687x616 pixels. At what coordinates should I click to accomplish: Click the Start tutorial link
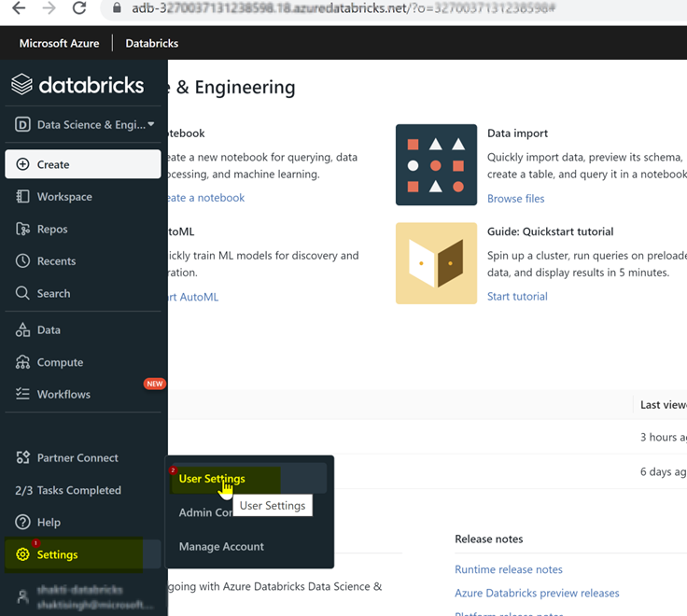pos(517,297)
